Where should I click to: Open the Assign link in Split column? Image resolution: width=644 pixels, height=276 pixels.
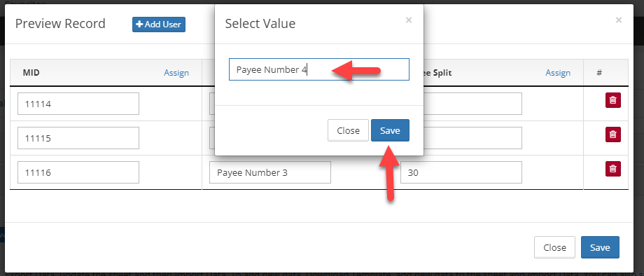558,73
